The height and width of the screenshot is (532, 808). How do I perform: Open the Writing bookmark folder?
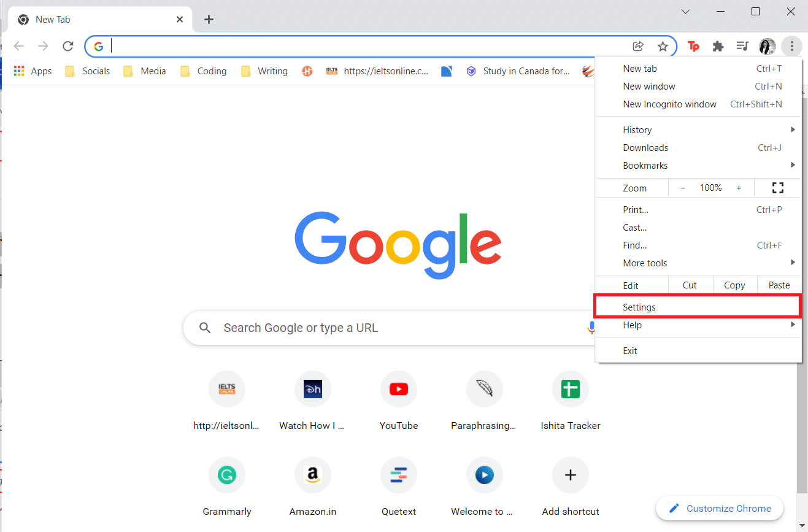point(264,71)
